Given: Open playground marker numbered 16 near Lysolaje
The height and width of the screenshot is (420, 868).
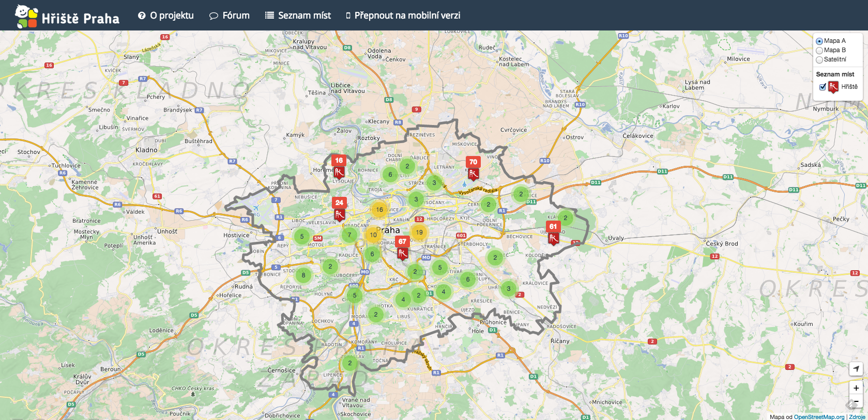Looking at the screenshot, I should (x=339, y=167).
